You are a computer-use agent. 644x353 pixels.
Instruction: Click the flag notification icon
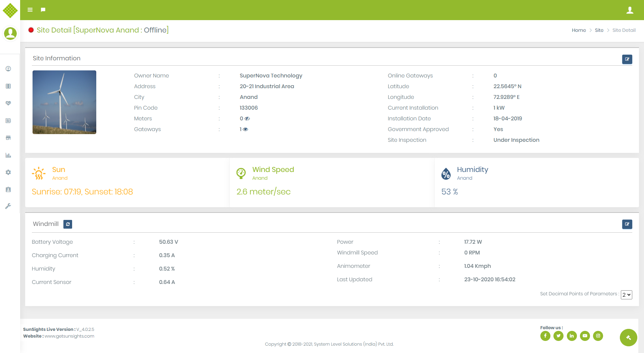(43, 10)
